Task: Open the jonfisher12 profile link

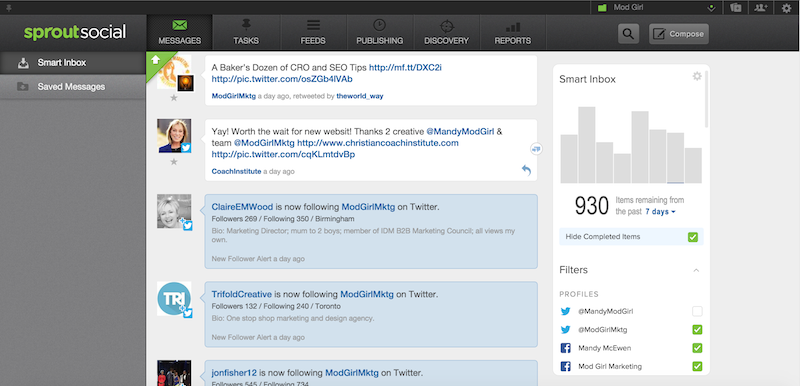Action: (234, 373)
